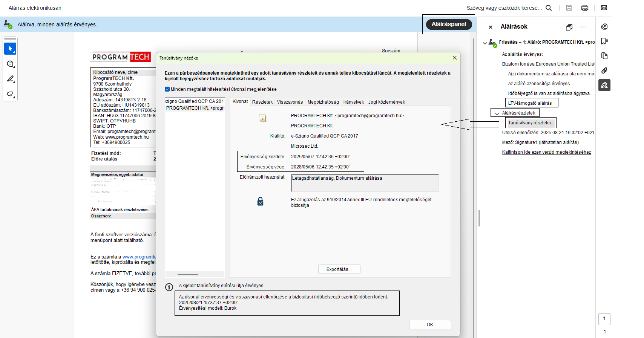The image size is (644, 338).
Task: Toggle Minden megtalált hitelesítési útvonal megjelenítése checkbox
Action: [x=167, y=89]
